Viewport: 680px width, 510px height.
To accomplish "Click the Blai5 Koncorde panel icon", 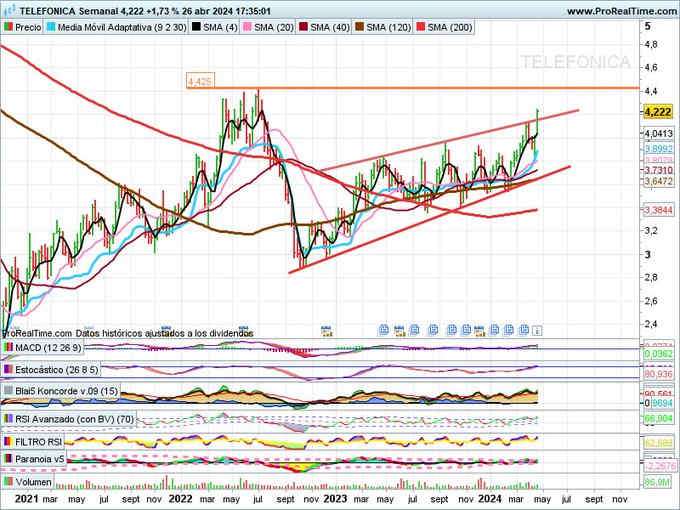I will (8, 391).
